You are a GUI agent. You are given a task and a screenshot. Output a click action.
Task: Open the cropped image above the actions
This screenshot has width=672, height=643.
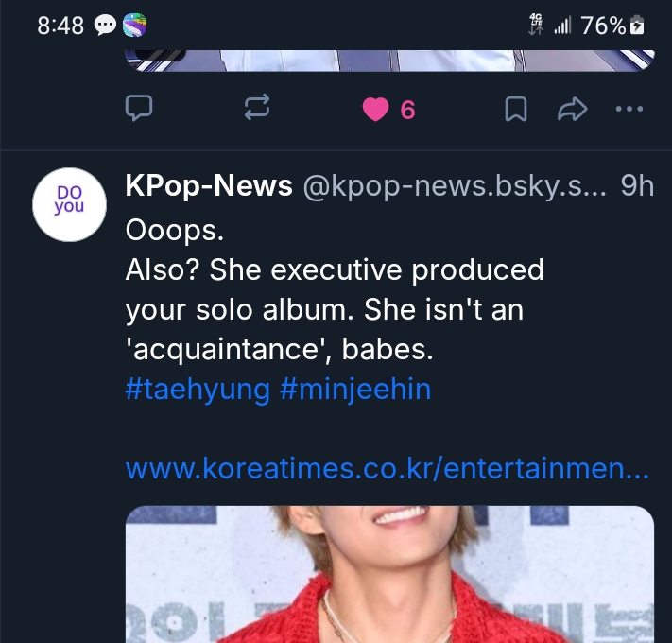[x=389, y=60]
